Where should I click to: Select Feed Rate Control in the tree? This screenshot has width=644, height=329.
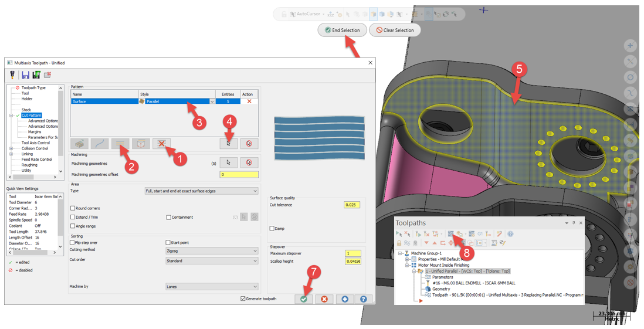[x=37, y=160]
